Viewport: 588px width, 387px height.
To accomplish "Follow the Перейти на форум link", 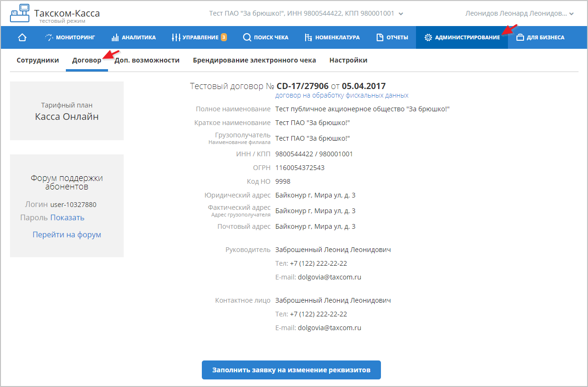I will point(67,235).
